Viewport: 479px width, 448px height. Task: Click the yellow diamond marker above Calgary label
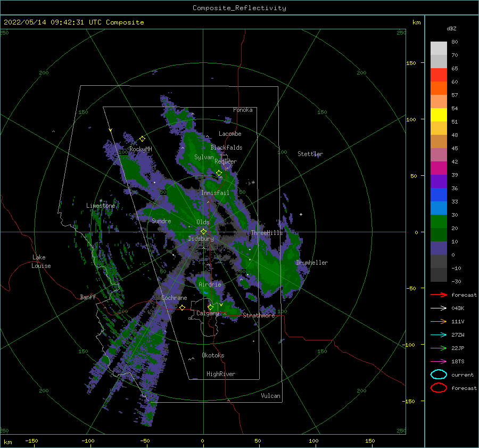coord(210,307)
